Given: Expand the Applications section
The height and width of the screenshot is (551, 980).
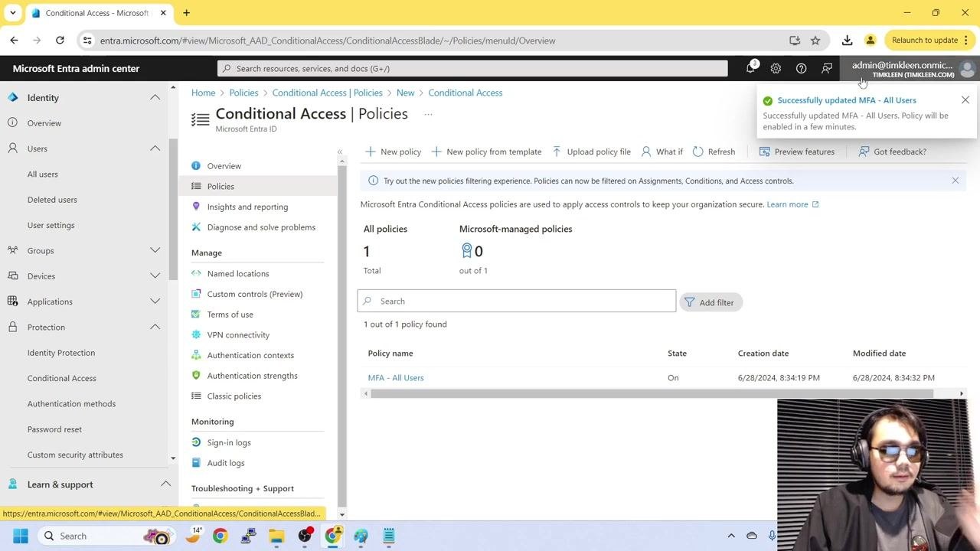Looking at the screenshot, I should [155, 302].
